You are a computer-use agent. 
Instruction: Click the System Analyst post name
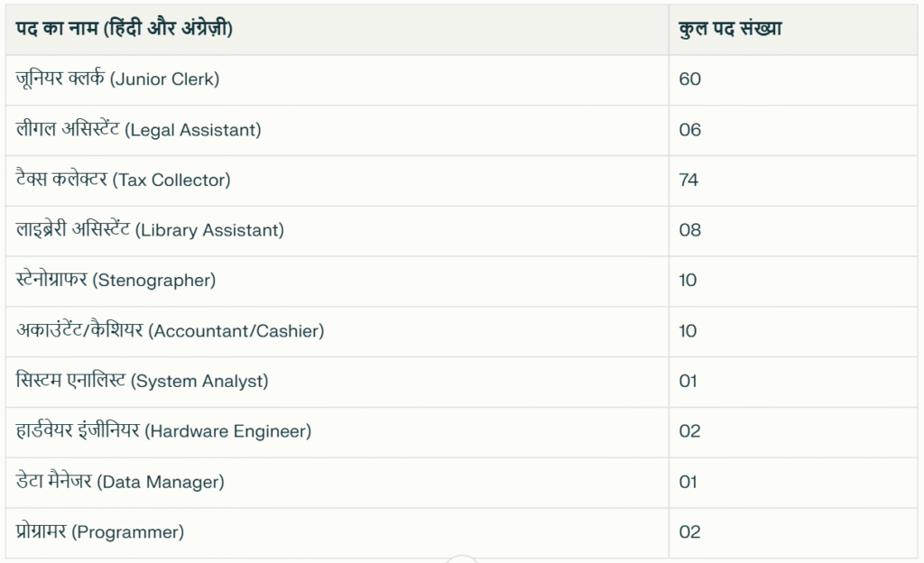coord(143,382)
